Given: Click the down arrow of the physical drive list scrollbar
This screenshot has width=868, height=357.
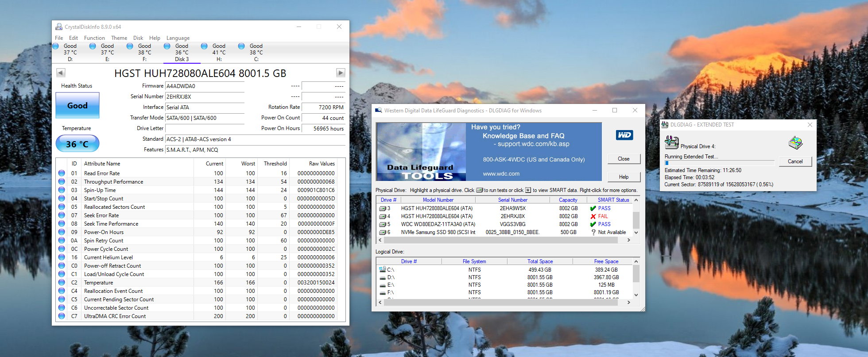Looking at the screenshot, I should [636, 232].
